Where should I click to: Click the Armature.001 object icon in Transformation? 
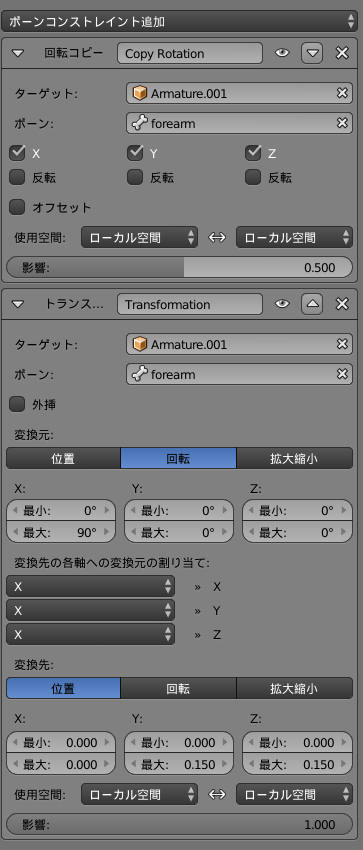point(140,344)
